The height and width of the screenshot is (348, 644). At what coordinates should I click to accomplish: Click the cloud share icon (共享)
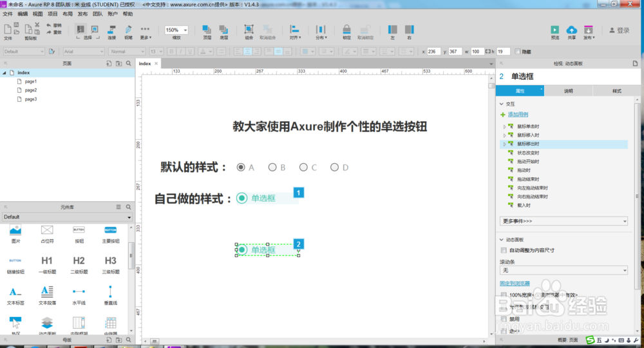pyautogui.click(x=572, y=30)
